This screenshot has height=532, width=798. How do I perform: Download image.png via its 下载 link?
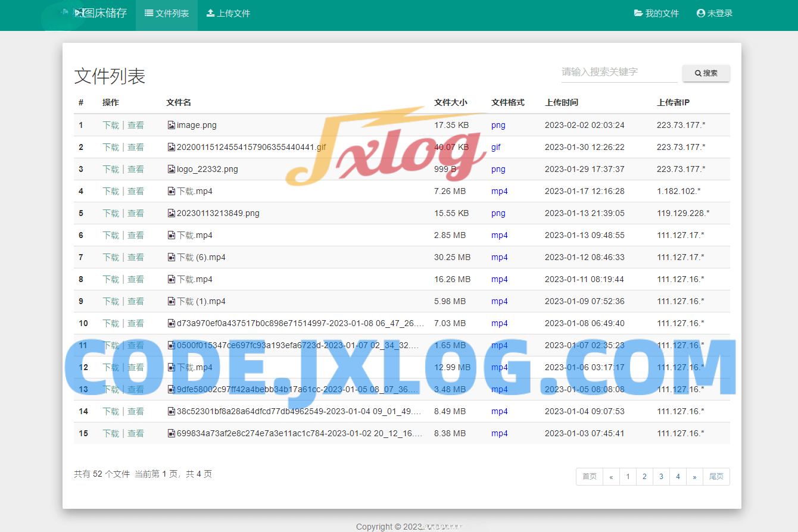(x=110, y=125)
